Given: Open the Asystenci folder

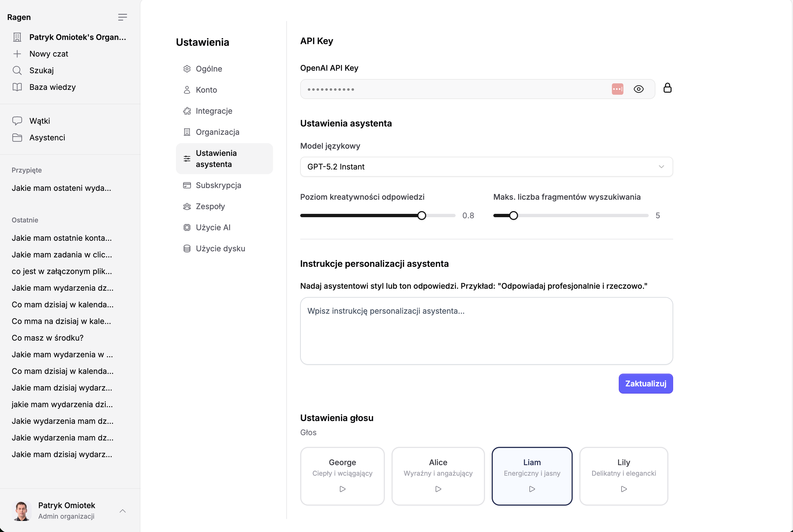Looking at the screenshot, I should pos(47,137).
